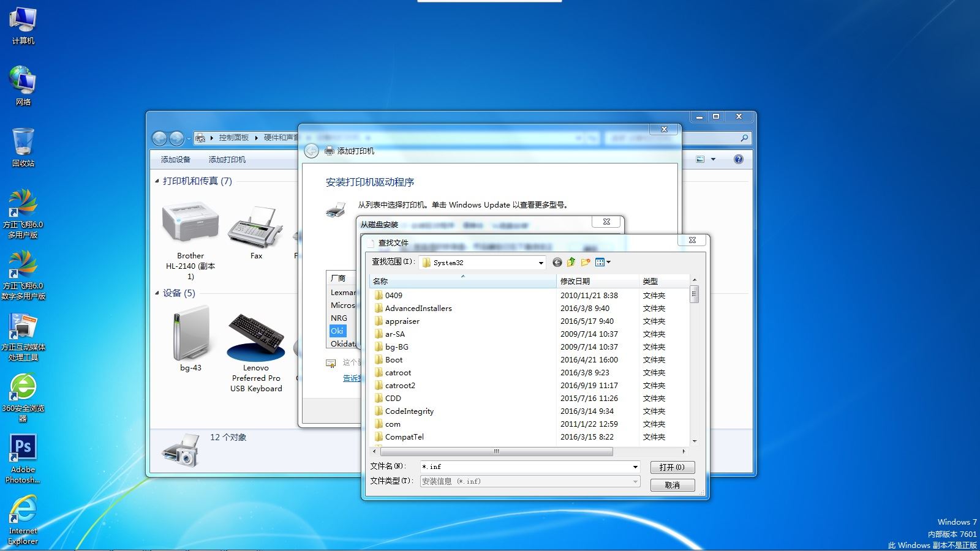Open 回收站 desktop icon
The height and width of the screenshot is (551, 980).
click(23, 147)
